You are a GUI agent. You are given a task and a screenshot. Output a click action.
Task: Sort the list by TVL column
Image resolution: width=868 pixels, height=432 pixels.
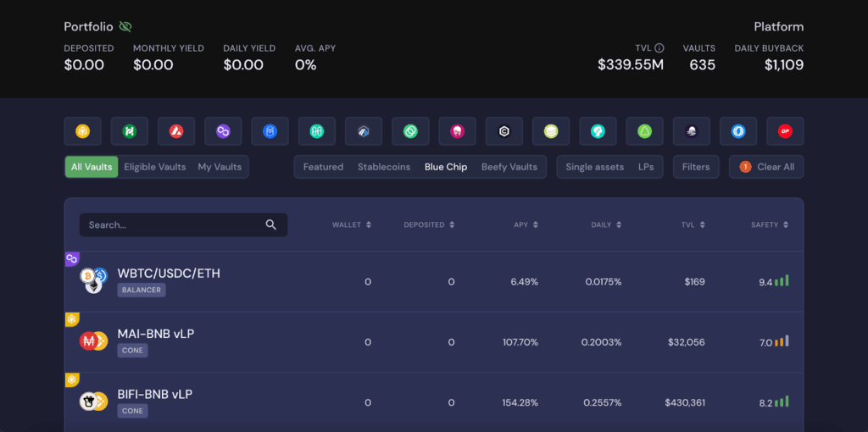(693, 224)
